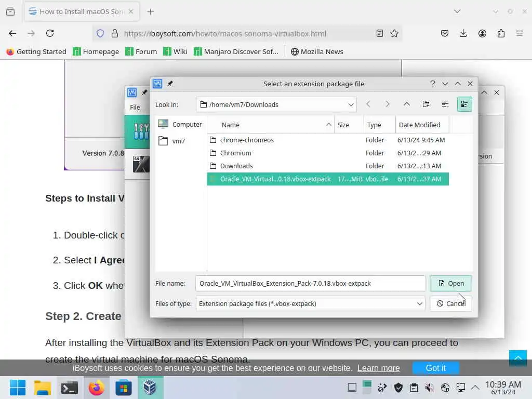Click Learn more in cookie banner

click(379, 368)
